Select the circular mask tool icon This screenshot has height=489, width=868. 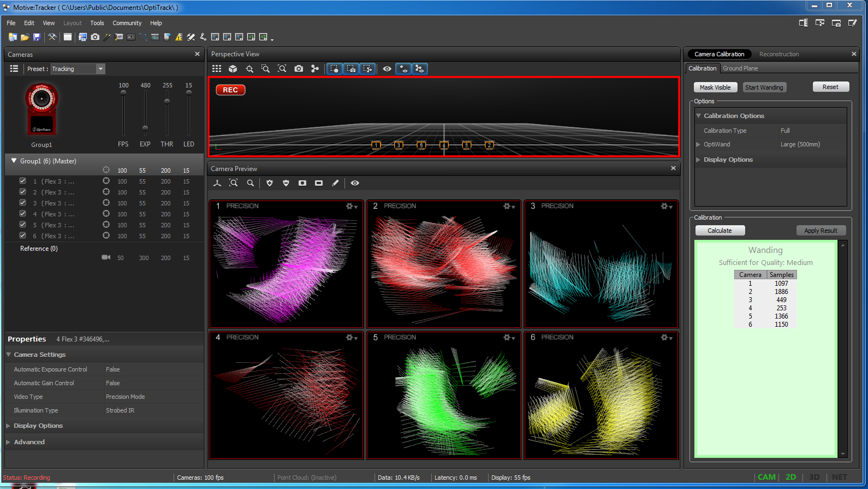click(302, 183)
